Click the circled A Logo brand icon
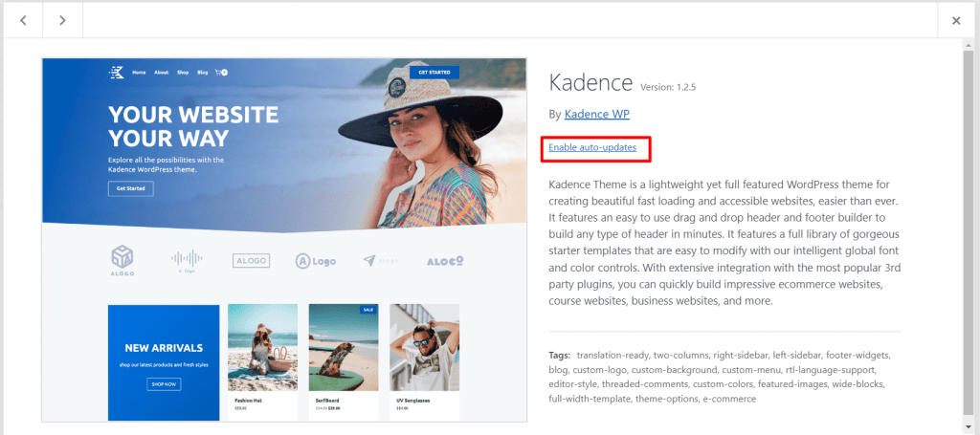Screen dimensions: 980x435 click(316, 261)
